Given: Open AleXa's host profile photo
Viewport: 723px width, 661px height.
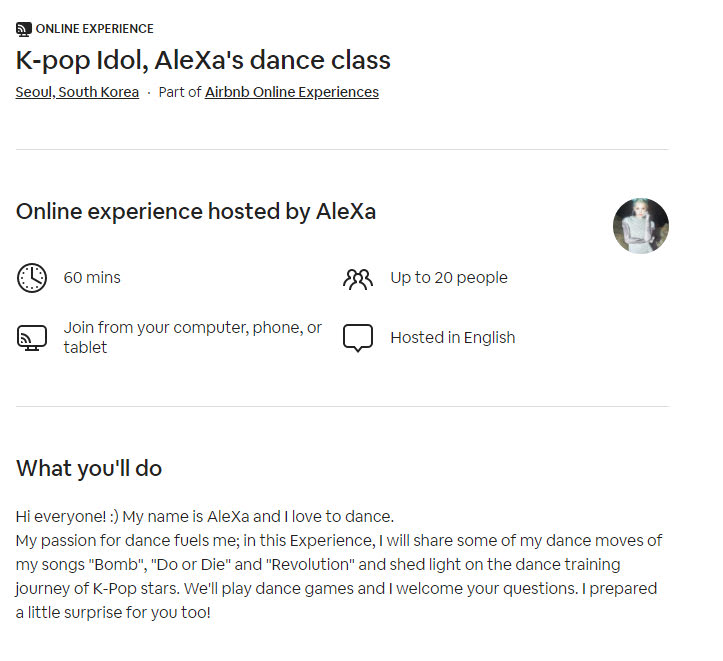Looking at the screenshot, I should 640,226.
